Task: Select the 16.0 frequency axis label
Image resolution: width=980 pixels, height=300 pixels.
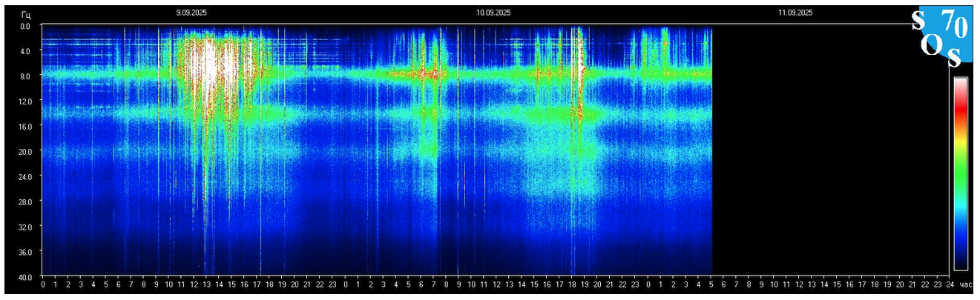Action: pos(25,126)
